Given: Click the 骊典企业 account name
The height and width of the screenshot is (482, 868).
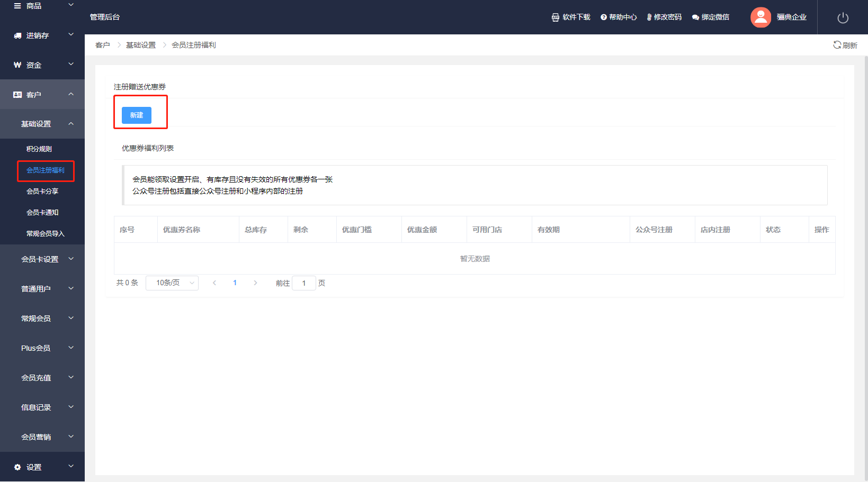Looking at the screenshot, I should pyautogui.click(x=791, y=17).
